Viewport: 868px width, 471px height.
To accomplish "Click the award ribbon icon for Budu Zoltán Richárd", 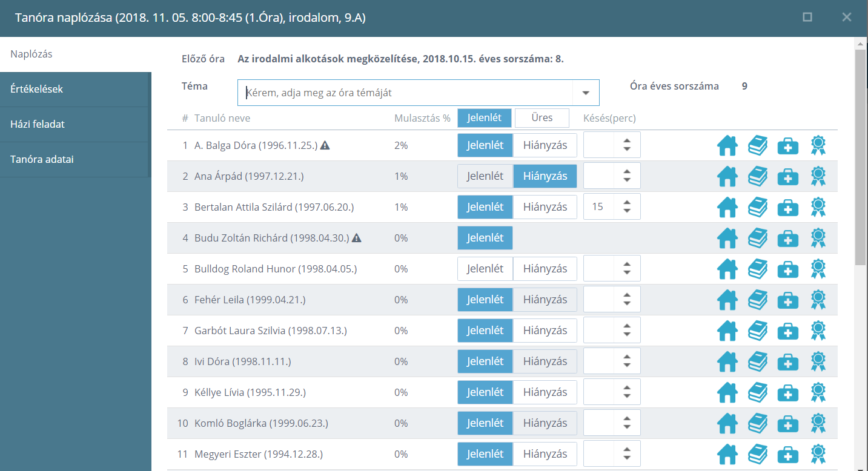I will [x=818, y=238].
